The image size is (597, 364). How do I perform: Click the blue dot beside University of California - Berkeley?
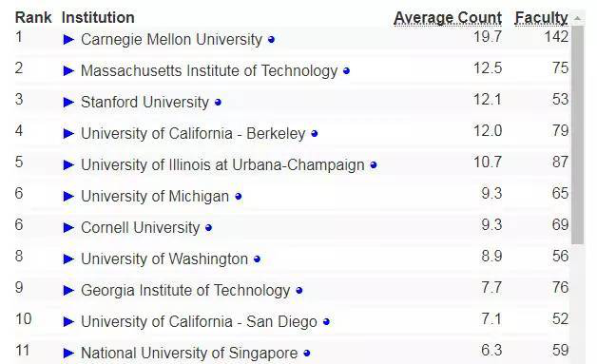(314, 134)
